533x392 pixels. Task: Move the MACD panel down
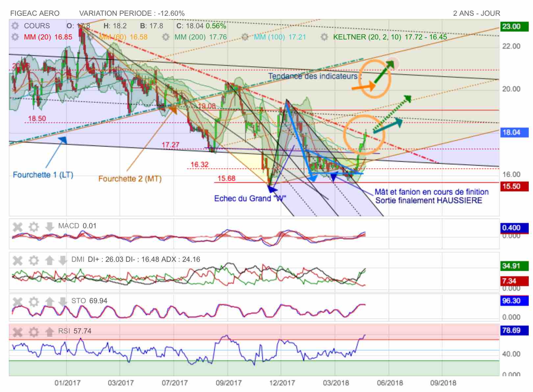click(x=49, y=227)
